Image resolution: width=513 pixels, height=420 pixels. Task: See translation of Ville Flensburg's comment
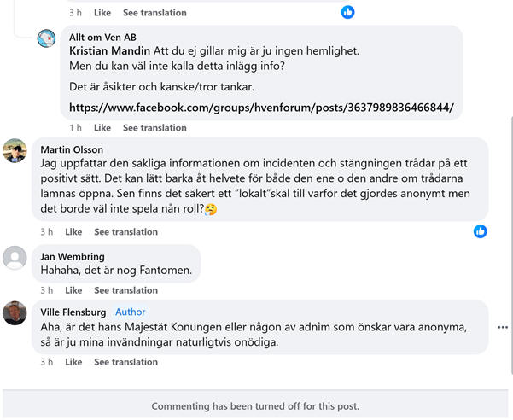coord(126,362)
